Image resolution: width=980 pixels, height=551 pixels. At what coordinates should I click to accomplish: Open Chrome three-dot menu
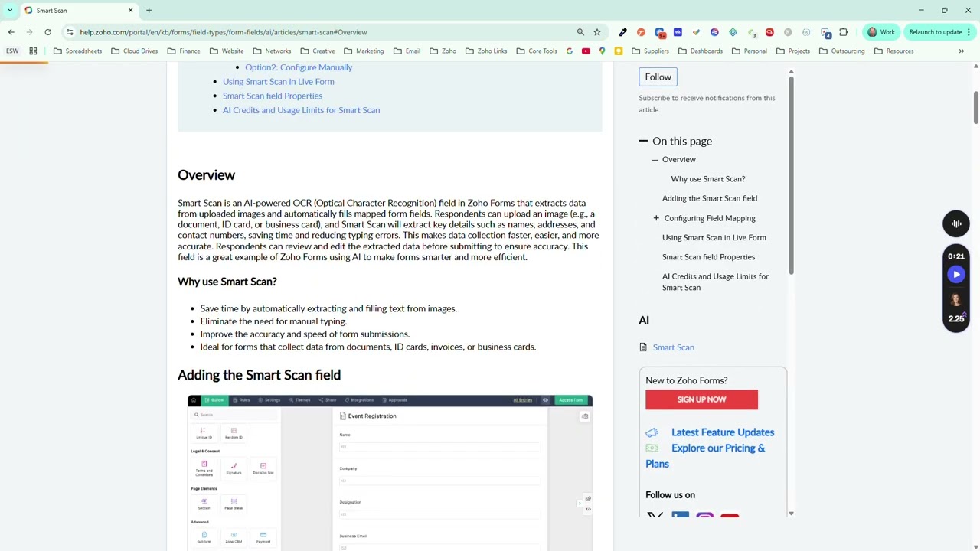pos(969,32)
